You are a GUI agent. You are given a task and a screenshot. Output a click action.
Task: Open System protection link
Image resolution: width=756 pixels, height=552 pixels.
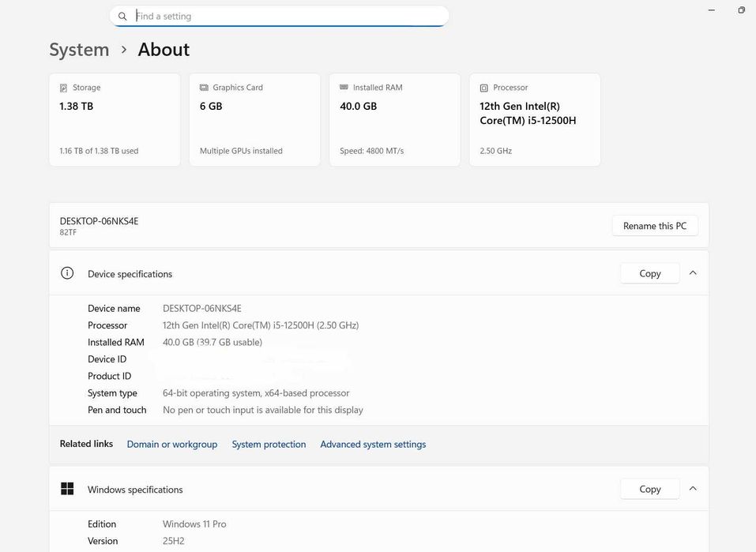(269, 445)
